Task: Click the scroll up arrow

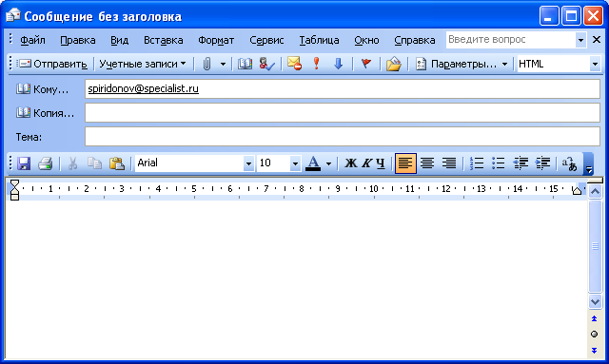Action: 595,191
